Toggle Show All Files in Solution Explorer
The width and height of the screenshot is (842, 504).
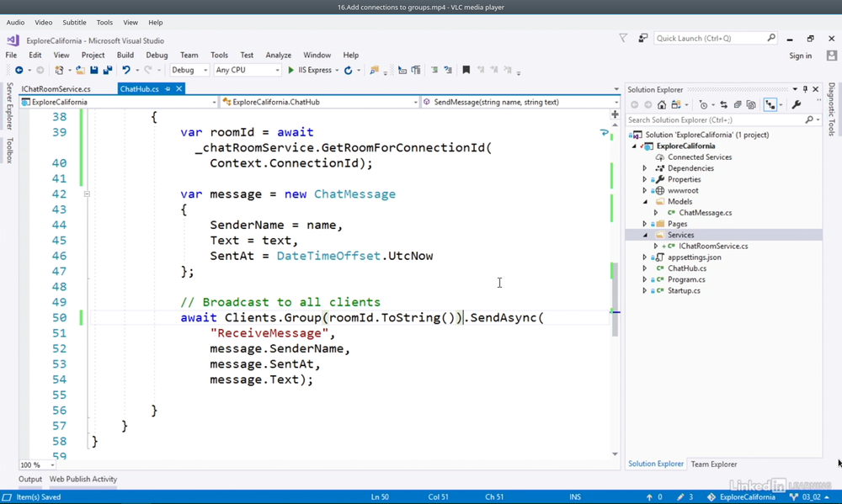[751, 105]
